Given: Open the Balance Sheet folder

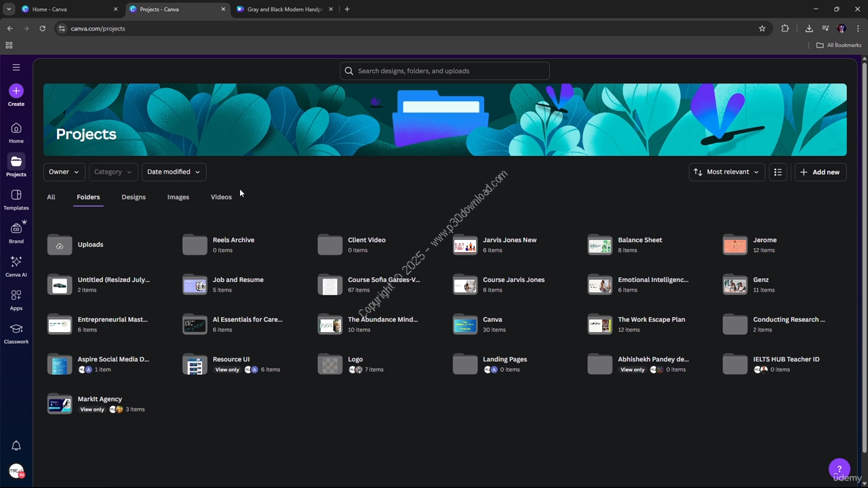Looking at the screenshot, I should pos(625,245).
